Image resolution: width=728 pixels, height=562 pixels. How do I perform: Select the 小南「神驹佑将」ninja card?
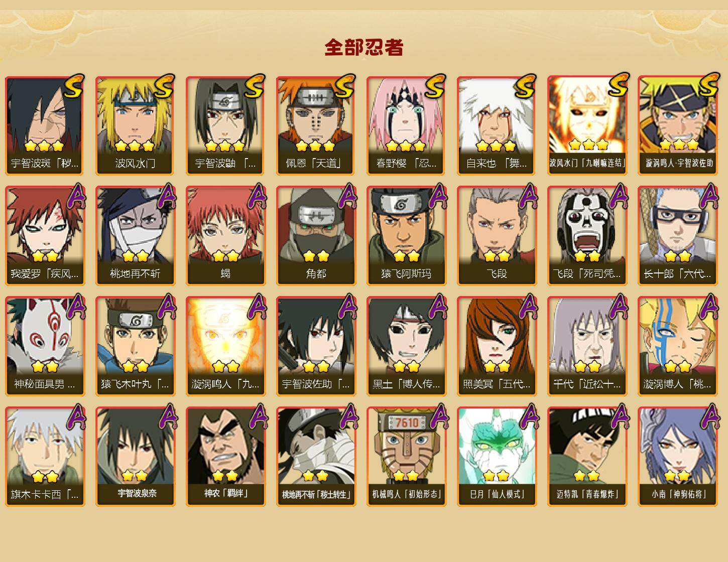[x=677, y=456]
